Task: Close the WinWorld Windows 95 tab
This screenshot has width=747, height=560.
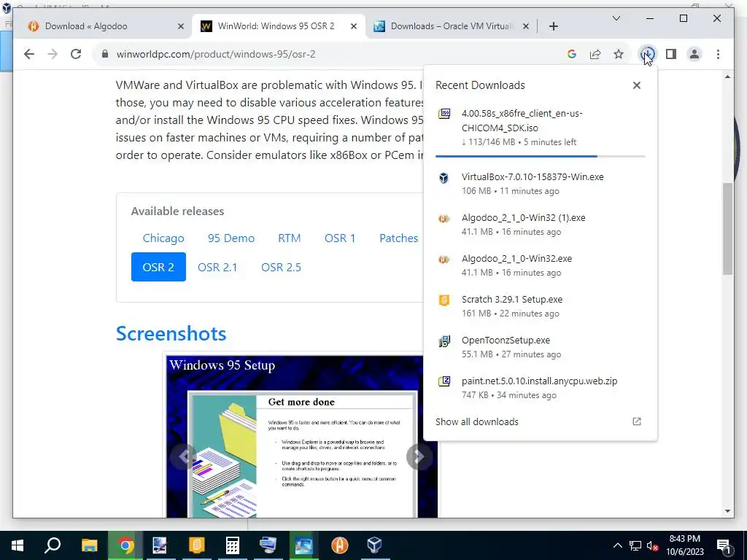Action: [354, 26]
